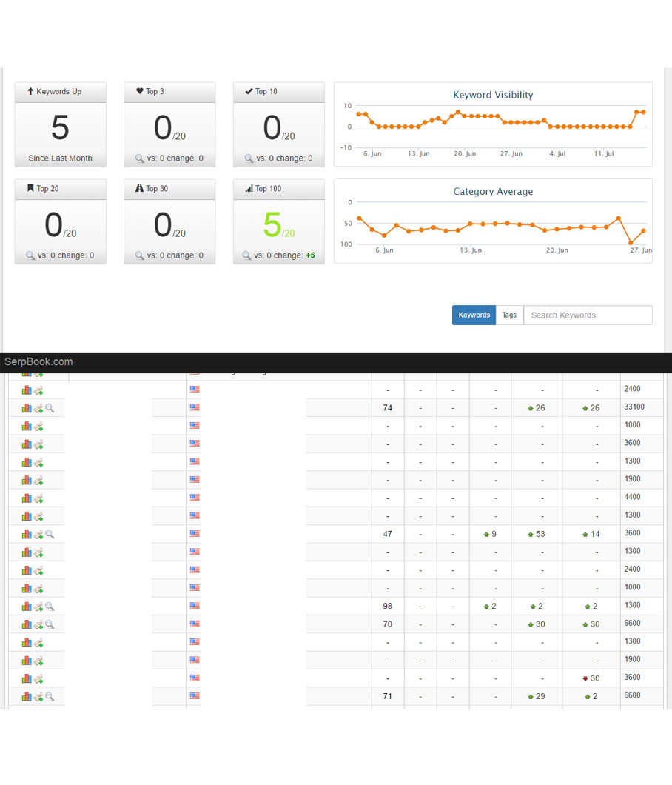Viewport: 672px width, 785px height.
Task: Click the magnifier icon in the rank 70 row
Action: 50,624
